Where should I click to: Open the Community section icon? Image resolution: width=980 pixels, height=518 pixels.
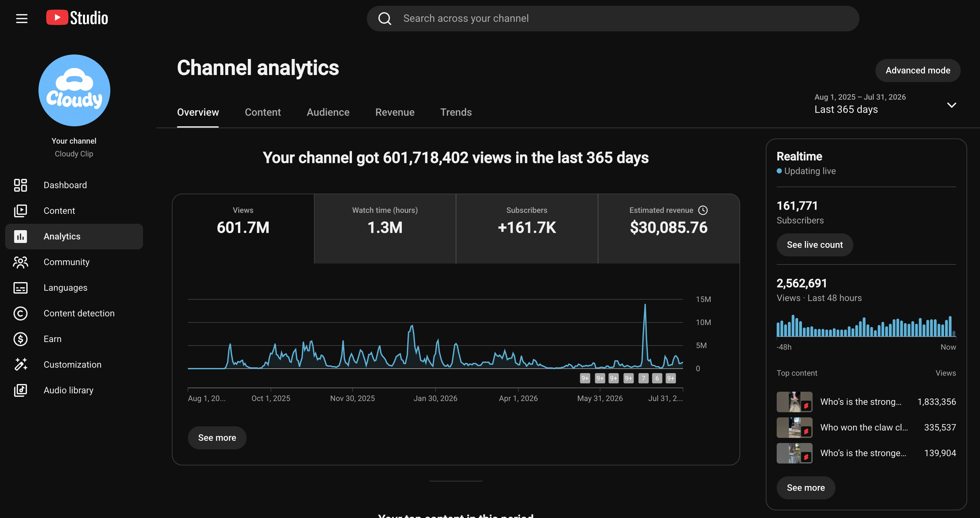(21, 262)
